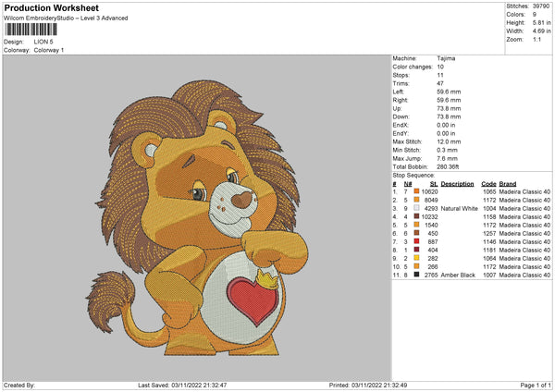Select the 'Printed' timestamp 21:32:49

395,385
